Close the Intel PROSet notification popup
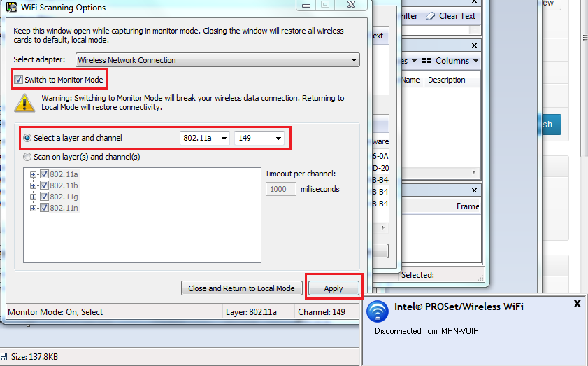 coord(577,304)
